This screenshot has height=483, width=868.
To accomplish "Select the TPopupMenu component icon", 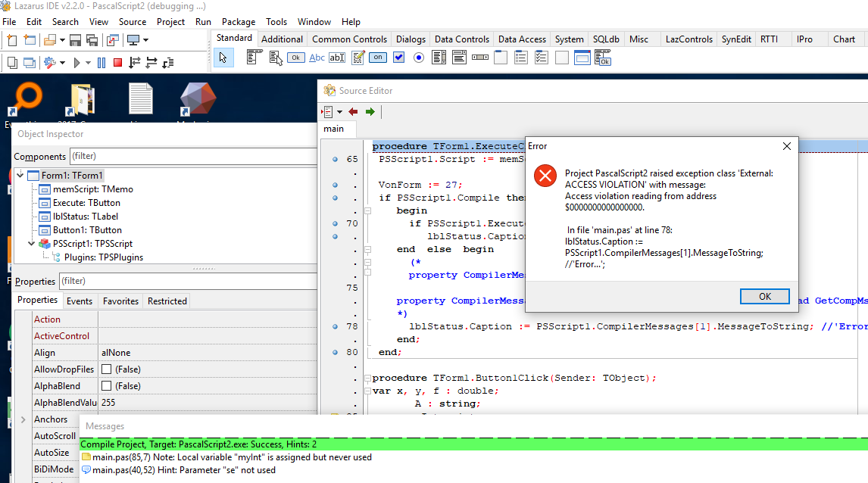I will tap(275, 58).
